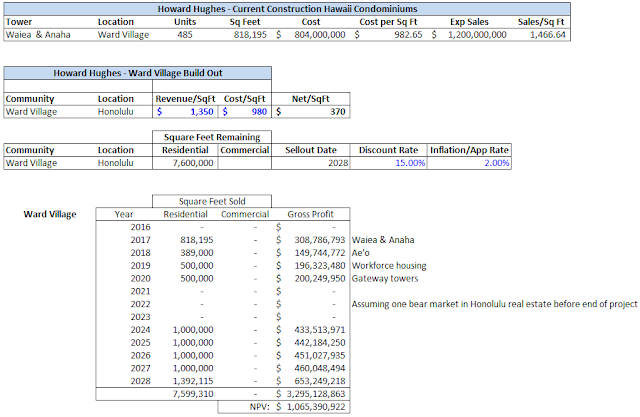Select 2018 residential value 389,000

pyautogui.click(x=197, y=253)
